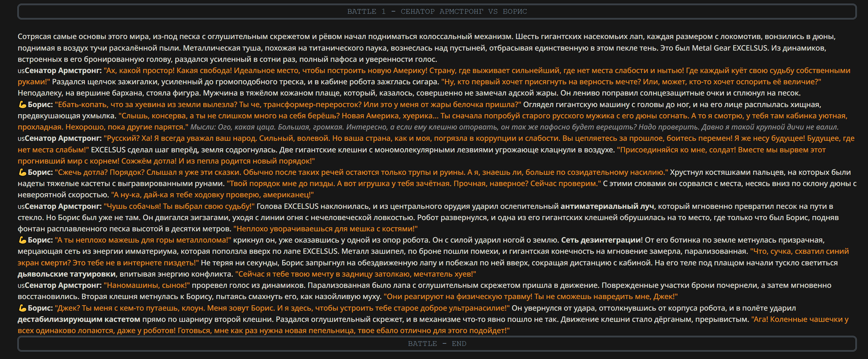
Task: Click the quote 'Они реагируют на физическую травму!'
Action: (x=530, y=297)
